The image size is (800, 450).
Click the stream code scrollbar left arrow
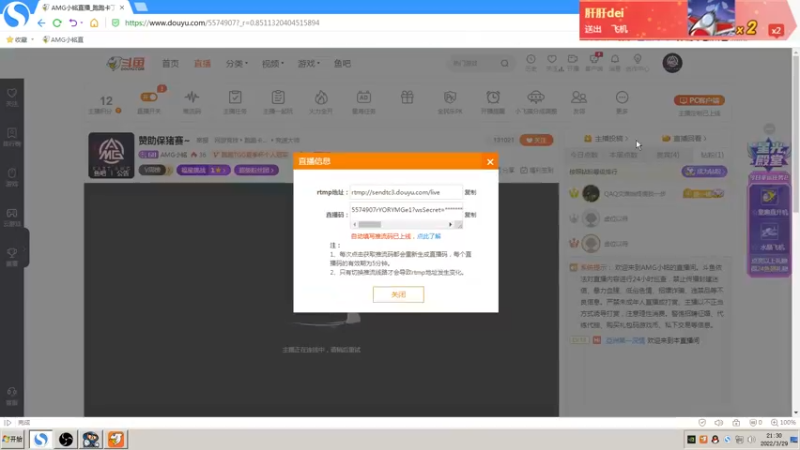tap(355, 224)
